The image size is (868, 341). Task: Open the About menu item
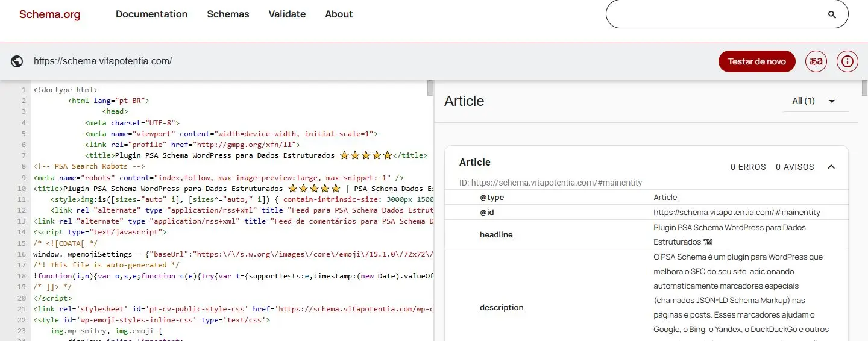pos(339,14)
